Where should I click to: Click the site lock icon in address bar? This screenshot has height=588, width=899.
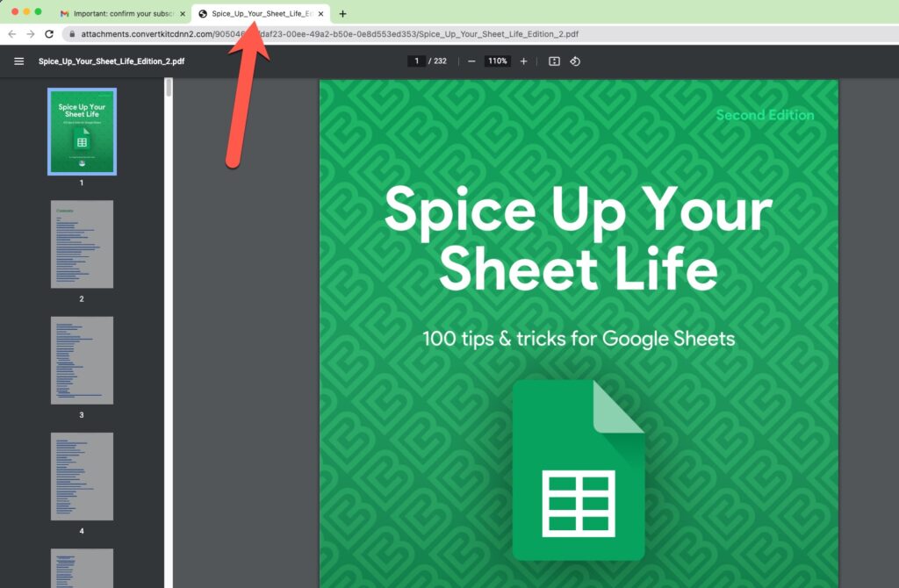[x=72, y=34]
